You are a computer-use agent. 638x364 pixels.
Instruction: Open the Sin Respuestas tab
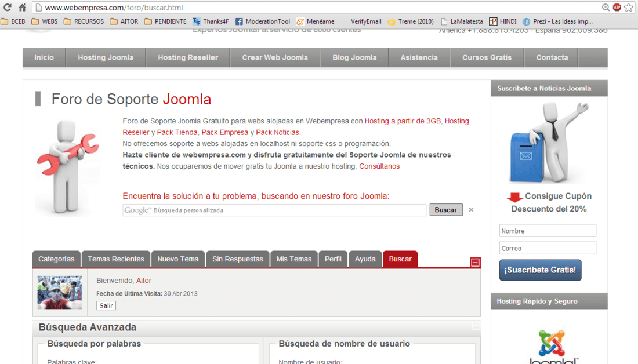click(x=238, y=259)
